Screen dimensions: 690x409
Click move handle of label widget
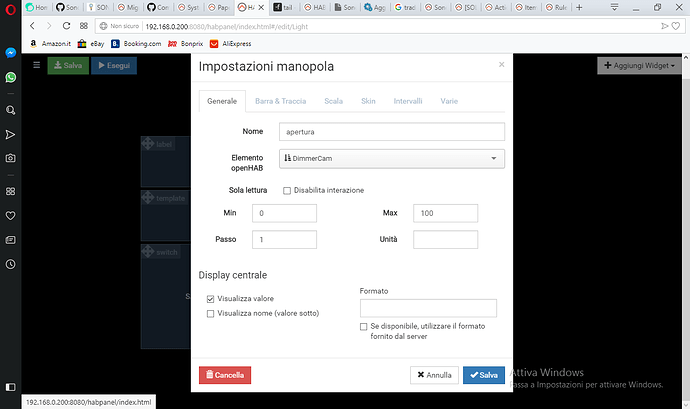[148, 144]
